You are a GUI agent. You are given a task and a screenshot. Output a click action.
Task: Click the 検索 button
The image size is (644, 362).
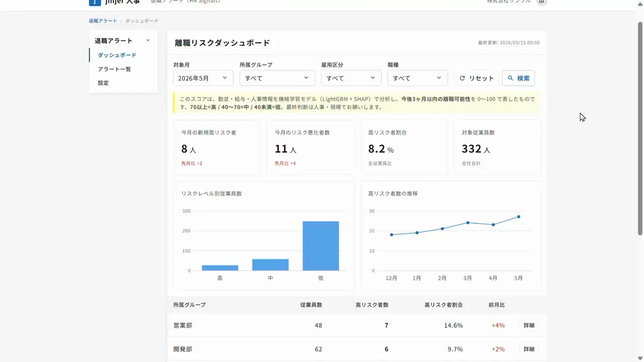[518, 78]
